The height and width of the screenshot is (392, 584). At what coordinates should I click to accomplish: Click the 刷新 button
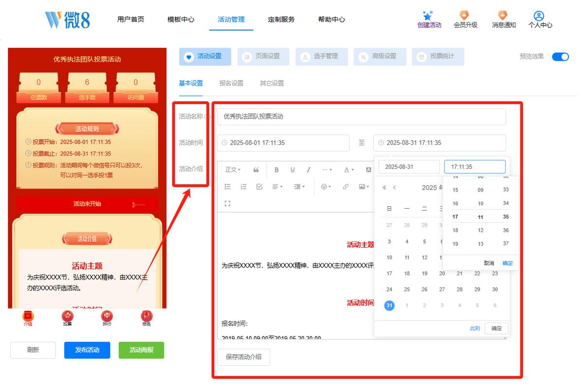[33, 350]
